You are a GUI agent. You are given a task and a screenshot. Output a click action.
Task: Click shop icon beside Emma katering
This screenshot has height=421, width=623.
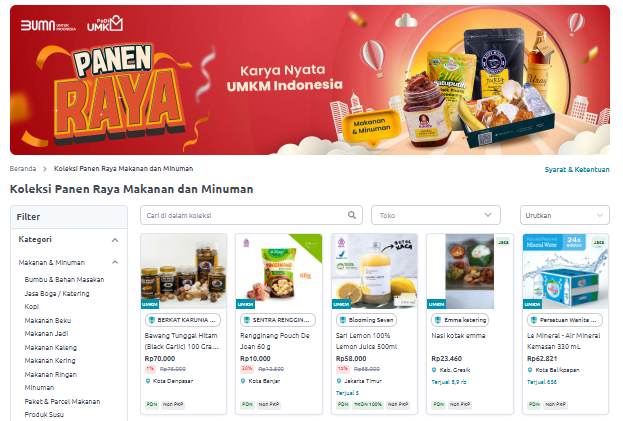point(438,320)
